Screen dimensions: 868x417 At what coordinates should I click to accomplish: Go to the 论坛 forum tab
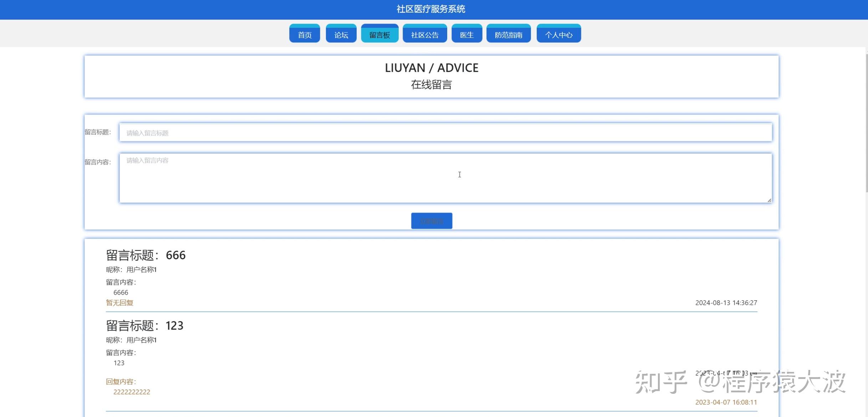point(341,34)
